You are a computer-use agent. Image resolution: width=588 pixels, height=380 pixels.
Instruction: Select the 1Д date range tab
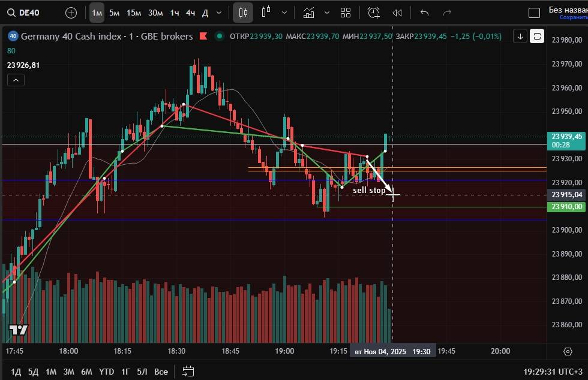[x=16, y=372]
